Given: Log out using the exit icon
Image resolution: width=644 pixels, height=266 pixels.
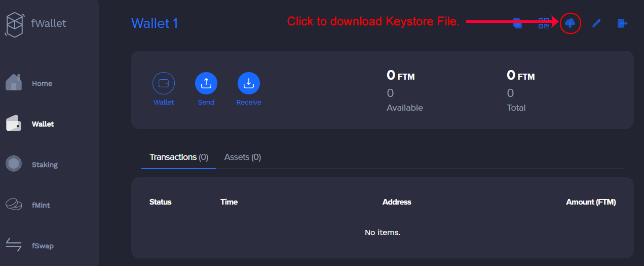Looking at the screenshot, I should pos(623,23).
